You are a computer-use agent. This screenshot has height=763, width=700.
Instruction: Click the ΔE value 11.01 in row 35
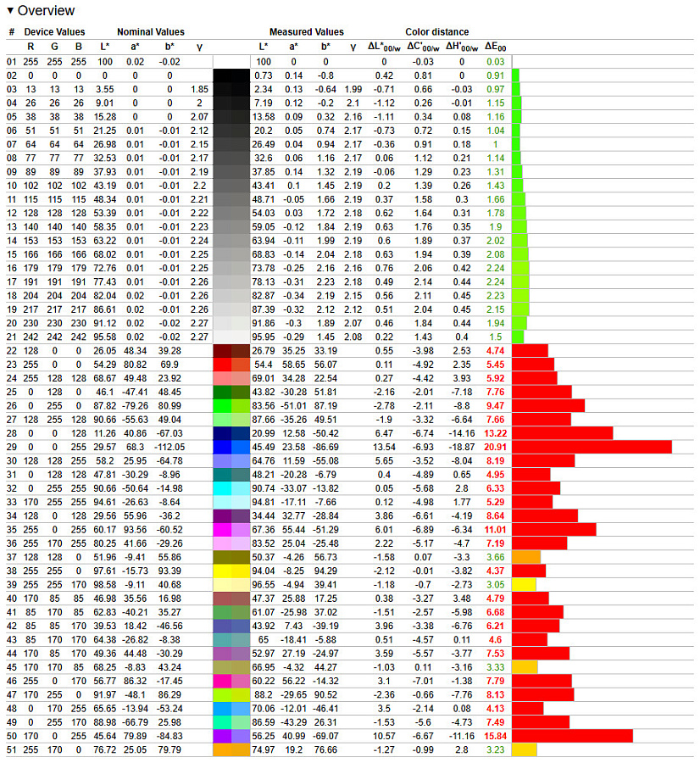[495, 530]
